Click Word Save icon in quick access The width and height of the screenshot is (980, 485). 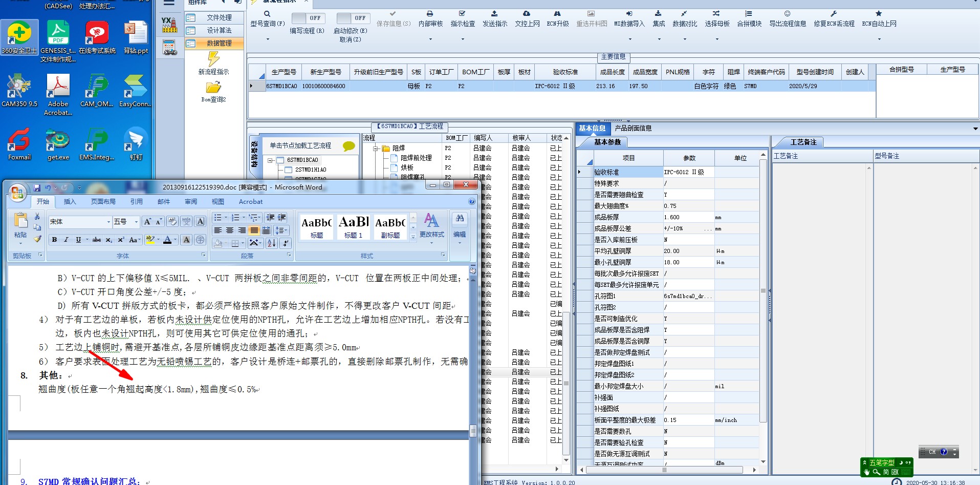(x=37, y=188)
